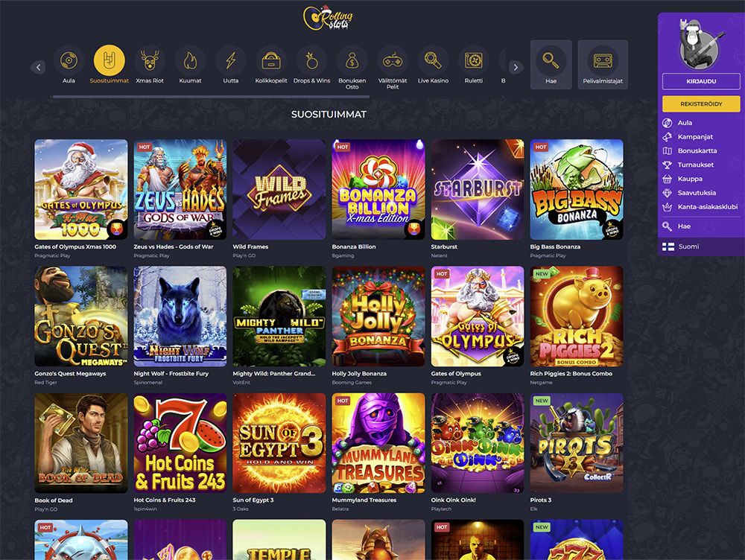Image resolution: width=745 pixels, height=560 pixels.
Task: Show next categories with right arrow
Action: pos(516,67)
